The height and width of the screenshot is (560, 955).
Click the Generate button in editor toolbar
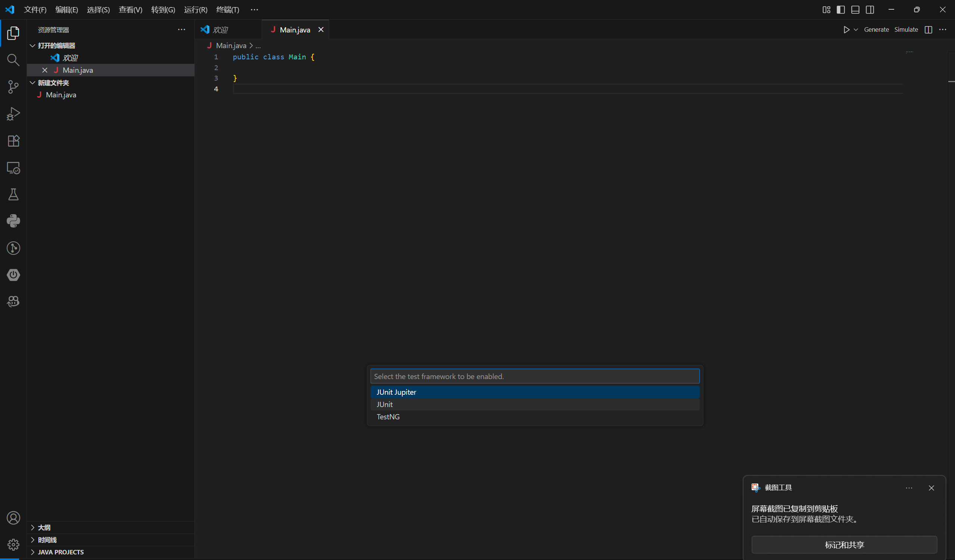[876, 29]
